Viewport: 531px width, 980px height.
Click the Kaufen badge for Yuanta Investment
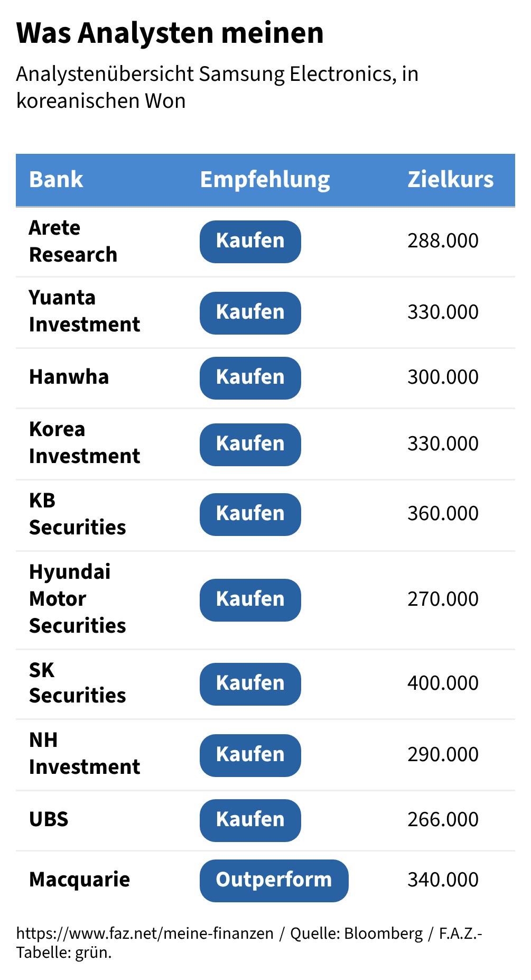pyautogui.click(x=250, y=313)
